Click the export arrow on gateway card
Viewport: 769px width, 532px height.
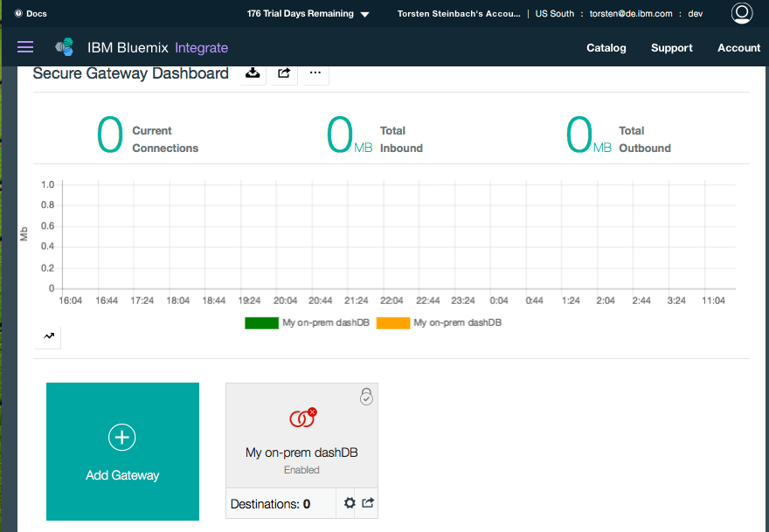pos(368,502)
